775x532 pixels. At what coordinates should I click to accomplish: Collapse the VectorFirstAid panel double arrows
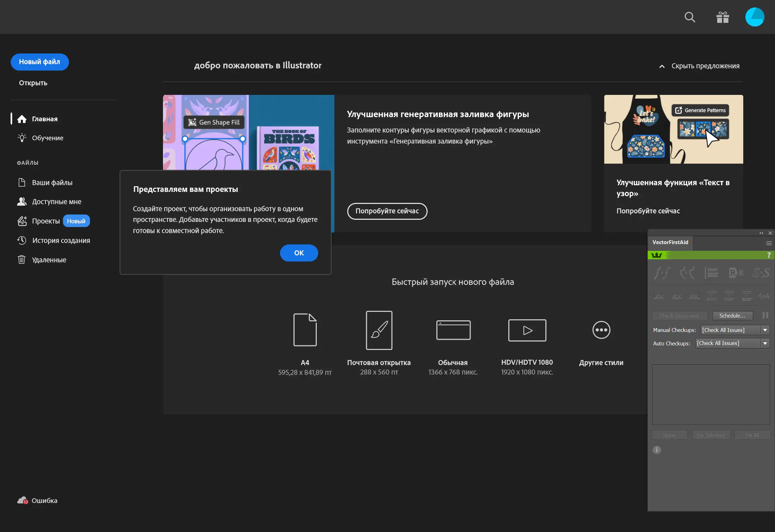pyautogui.click(x=761, y=233)
